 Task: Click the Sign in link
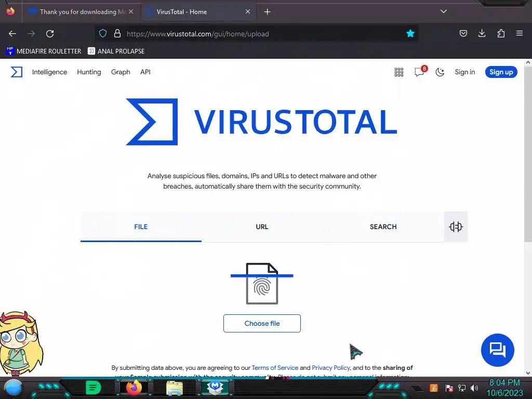pos(465,72)
